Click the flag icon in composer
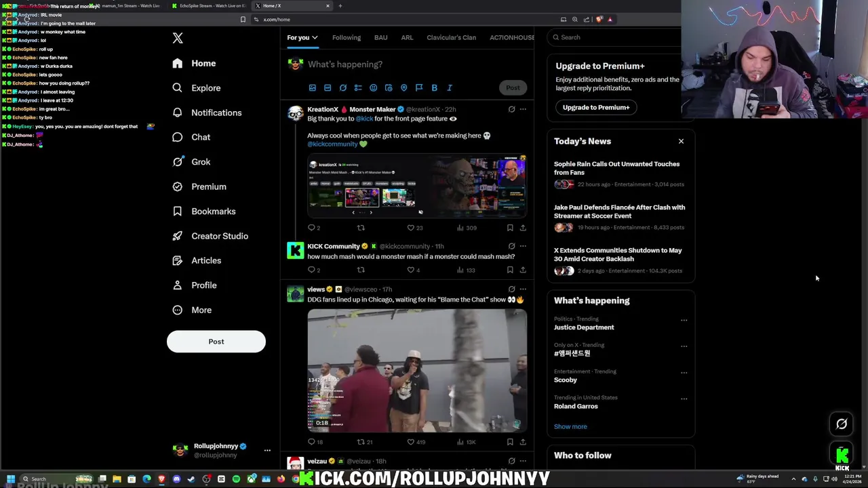The image size is (868, 488). coord(419,87)
